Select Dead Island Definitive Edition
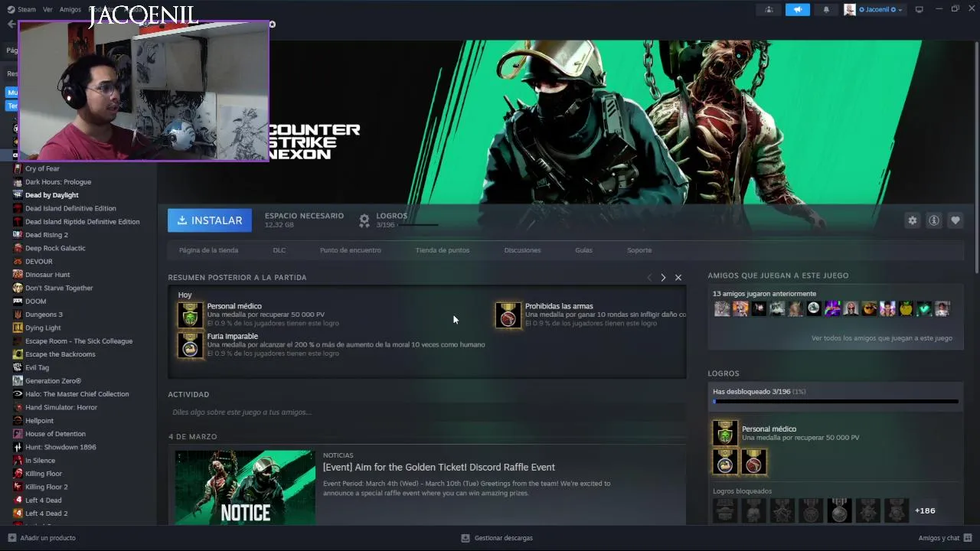This screenshot has height=551, width=980. (x=70, y=208)
